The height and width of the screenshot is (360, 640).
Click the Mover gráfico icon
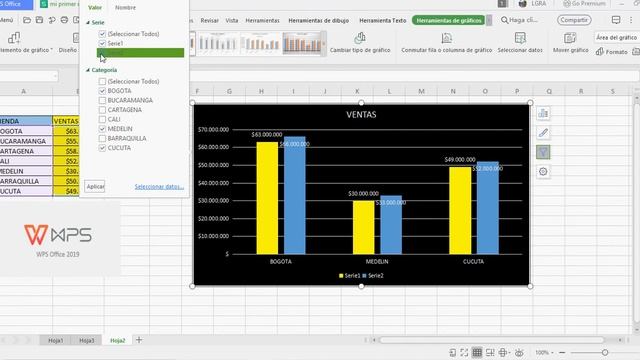coord(570,38)
